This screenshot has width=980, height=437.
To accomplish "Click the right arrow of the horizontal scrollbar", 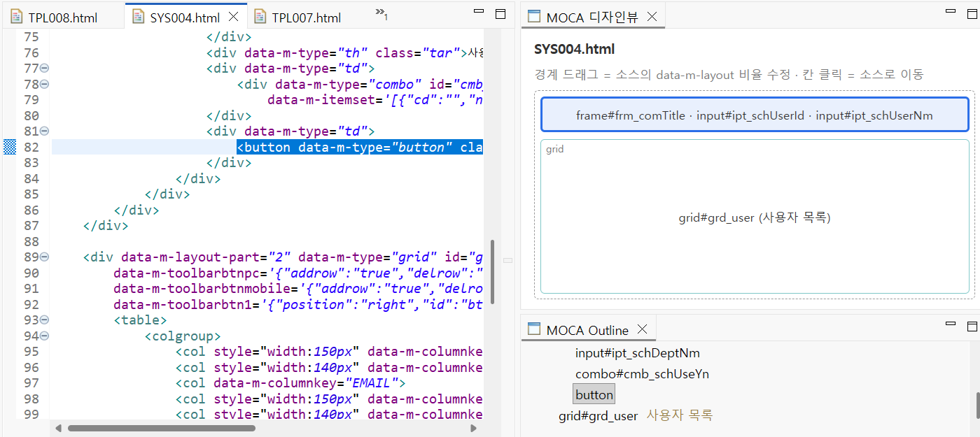I will click(474, 428).
